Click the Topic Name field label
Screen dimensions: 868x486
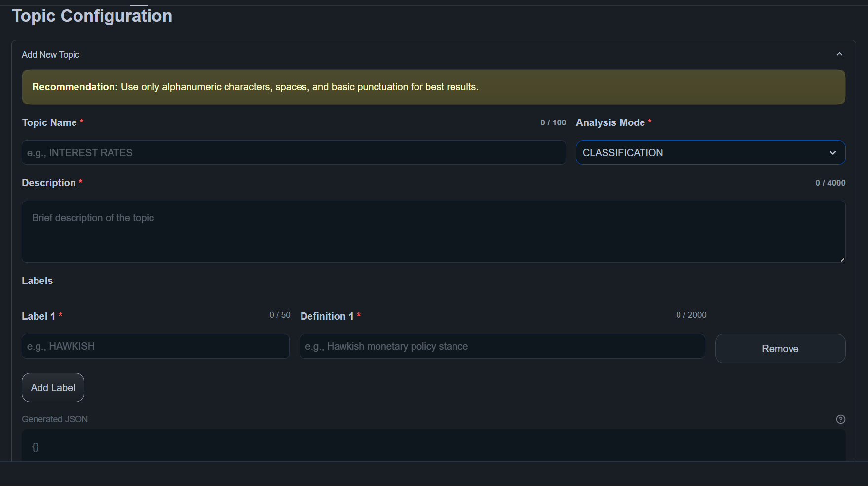(x=49, y=122)
